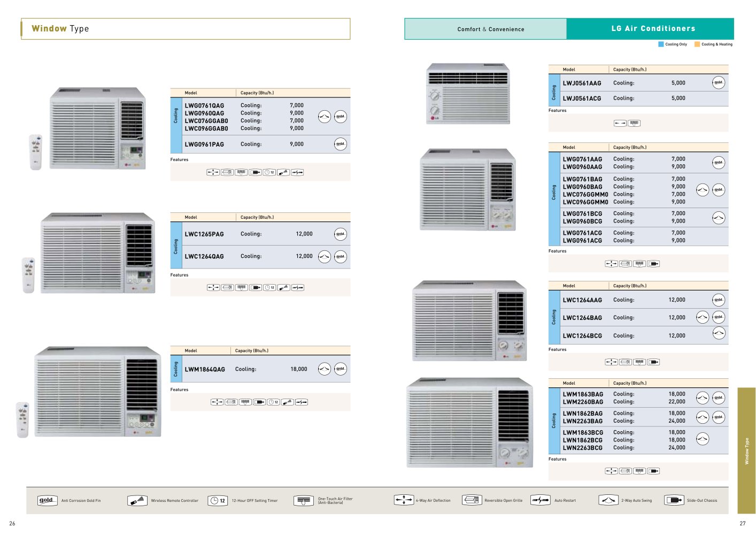The height and width of the screenshot is (535, 756).
Task: Select the 2-Way Auto Swing legend icon
Action: point(608,500)
